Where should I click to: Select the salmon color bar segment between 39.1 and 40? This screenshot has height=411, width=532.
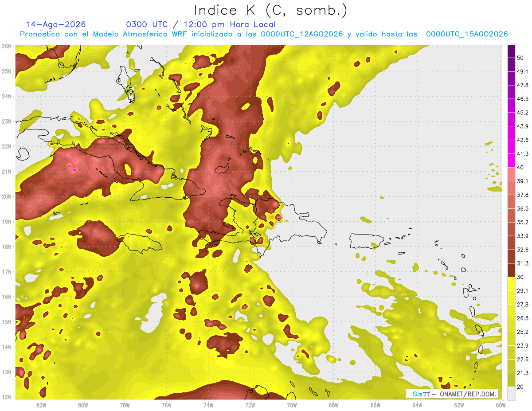(x=511, y=174)
